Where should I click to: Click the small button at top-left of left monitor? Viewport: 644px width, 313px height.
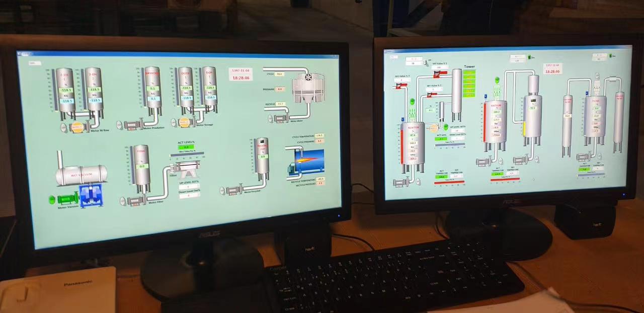click(35, 63)
